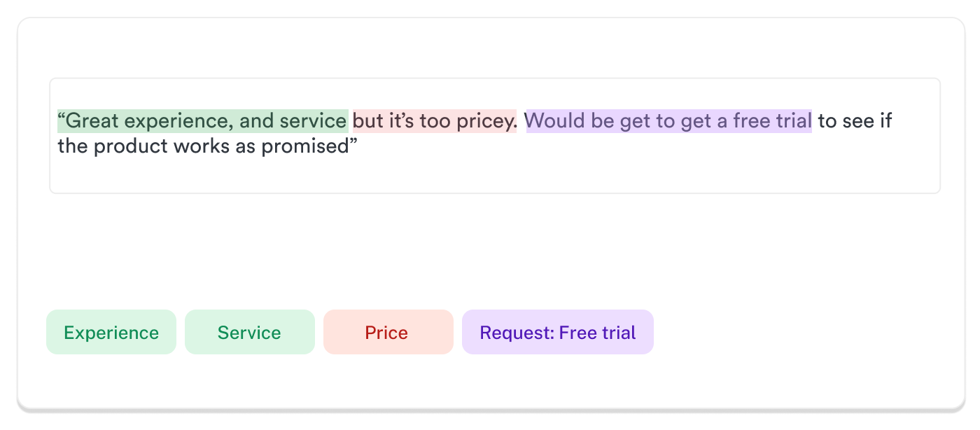Click the purple highlighted 'Would be get to get a free trial'
This screenshot has height=430, width=980.
point(669,121)
